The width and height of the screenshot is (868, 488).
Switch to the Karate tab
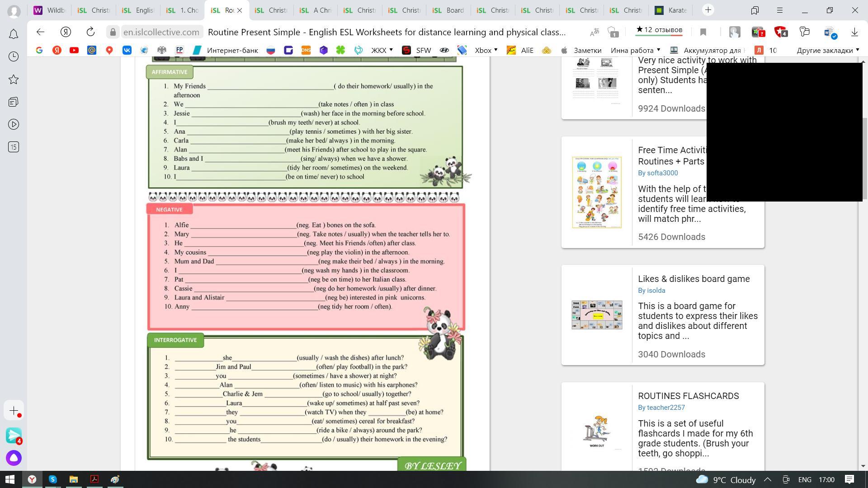coord(671,10)
